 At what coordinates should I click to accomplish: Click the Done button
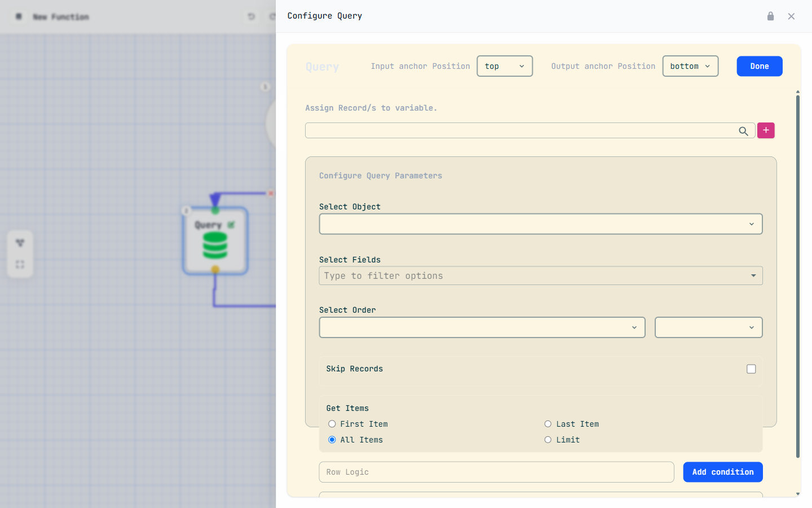click(760, 66)
